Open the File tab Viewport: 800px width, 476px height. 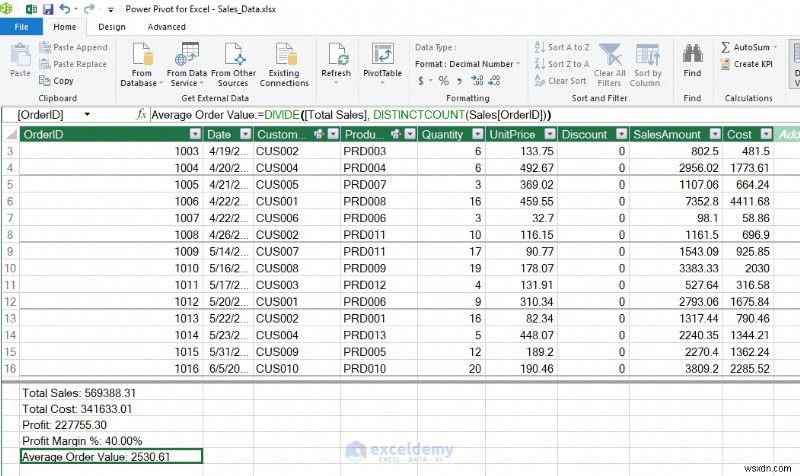21,27
